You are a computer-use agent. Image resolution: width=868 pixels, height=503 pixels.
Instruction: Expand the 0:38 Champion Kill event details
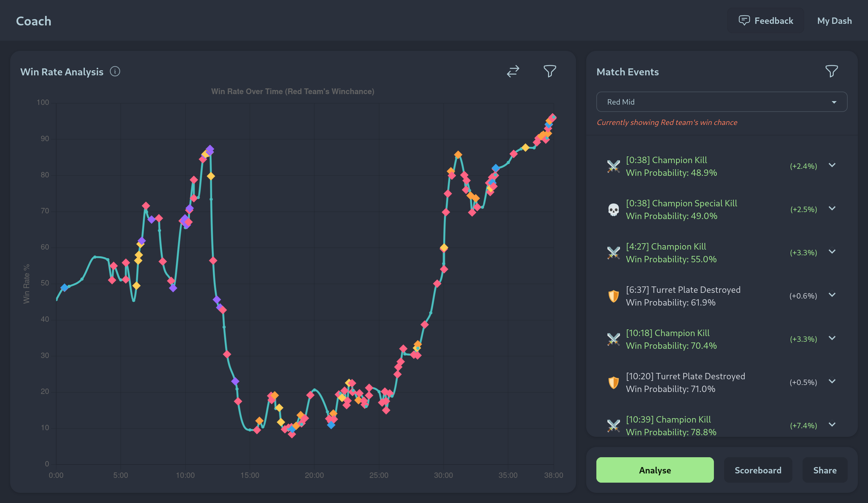pyautogui.click(x=832, y=165)
